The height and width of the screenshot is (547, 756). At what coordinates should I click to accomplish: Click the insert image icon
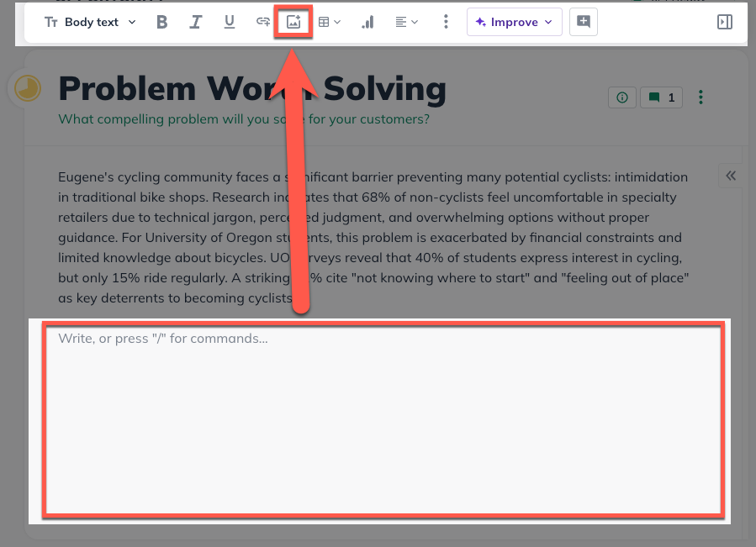point(293,23)
